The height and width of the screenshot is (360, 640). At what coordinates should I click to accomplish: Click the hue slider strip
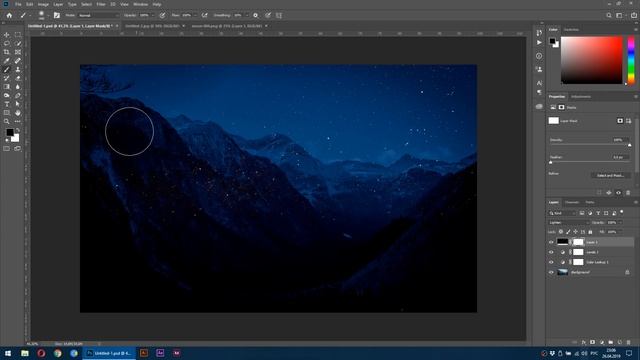tap(631, 60)
